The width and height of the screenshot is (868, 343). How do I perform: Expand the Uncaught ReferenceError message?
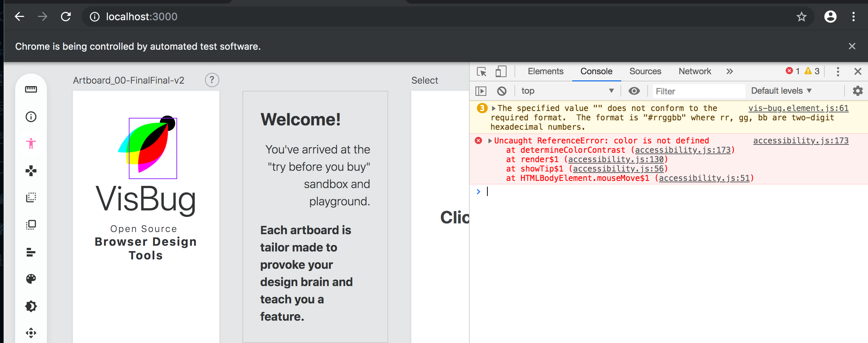pos(490,141)
